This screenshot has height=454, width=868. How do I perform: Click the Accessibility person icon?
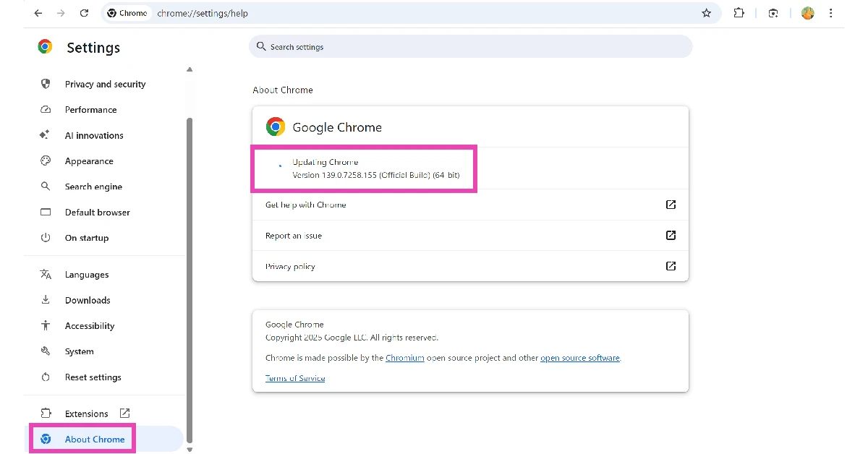coord(46,326)
